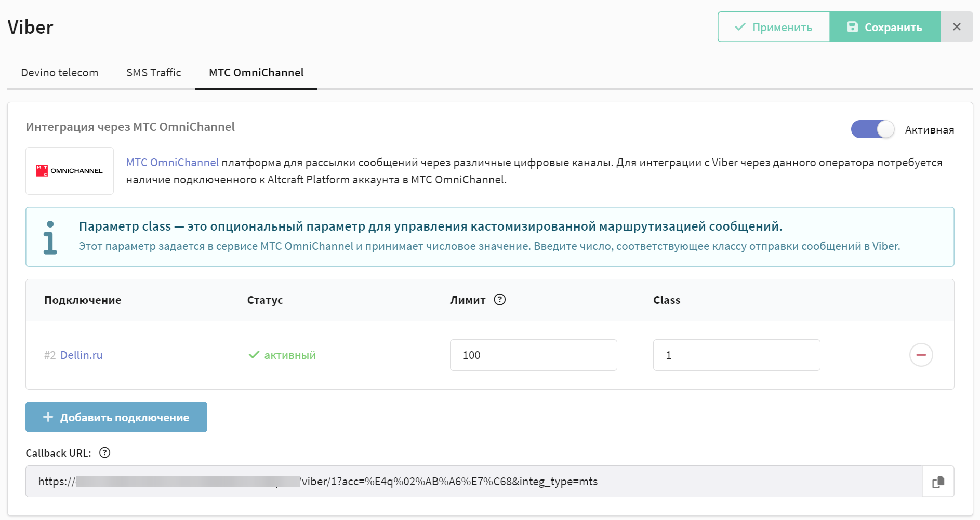This screenshot has width=980, height=520.
Task: Show help for Callback URL
Action: pos(105,453)
